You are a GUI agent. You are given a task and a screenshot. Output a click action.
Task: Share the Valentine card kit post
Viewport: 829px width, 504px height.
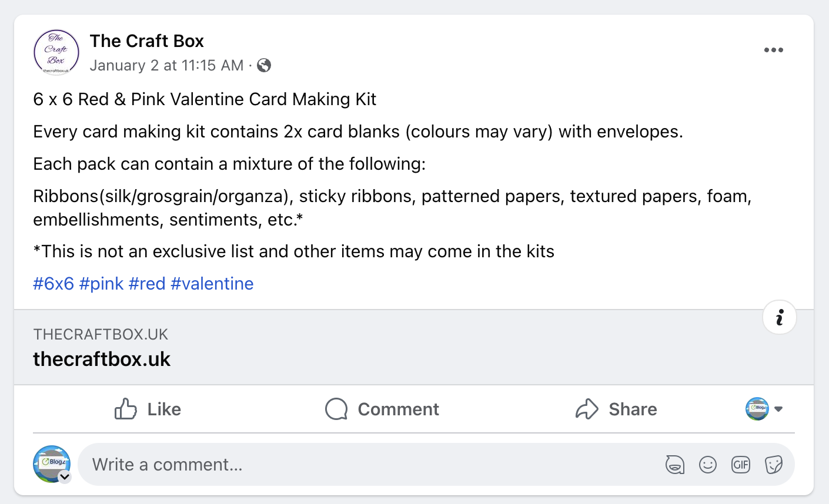point(616,409)
